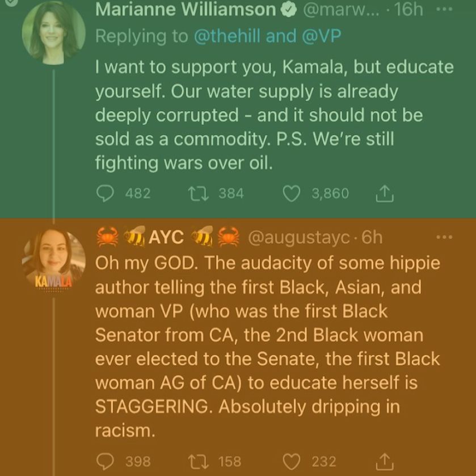Toggle retweet on Marianne Williamson's tweet

pyautogui.click(x=199, y=193)
